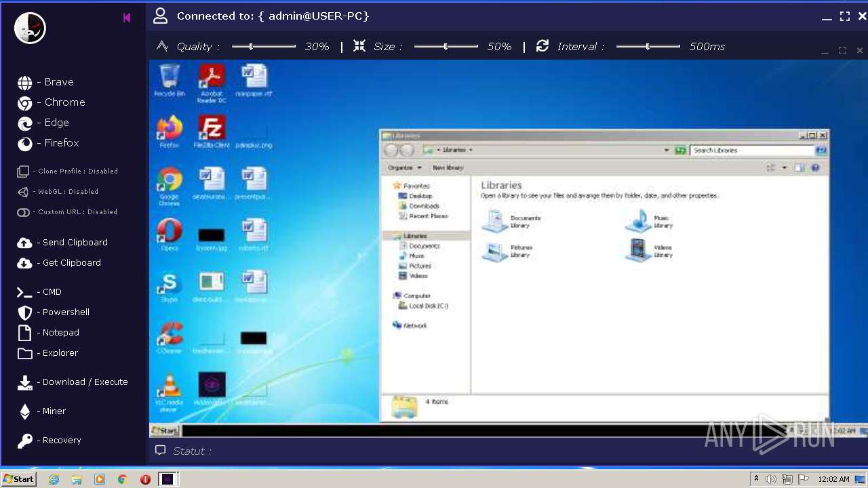Image resolution: width=868 pixels, height=488 pixels.
Task: Show hidden system tray icons
Action: click(x=756, y=479)
